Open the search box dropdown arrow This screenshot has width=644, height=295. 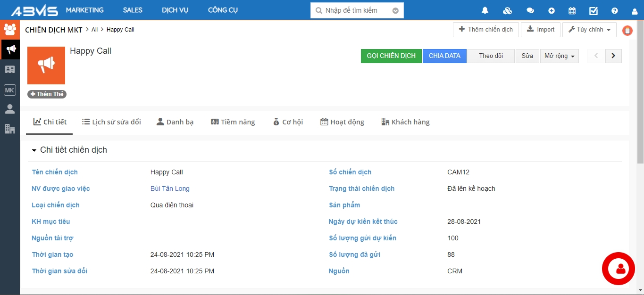tap(395, 10)
